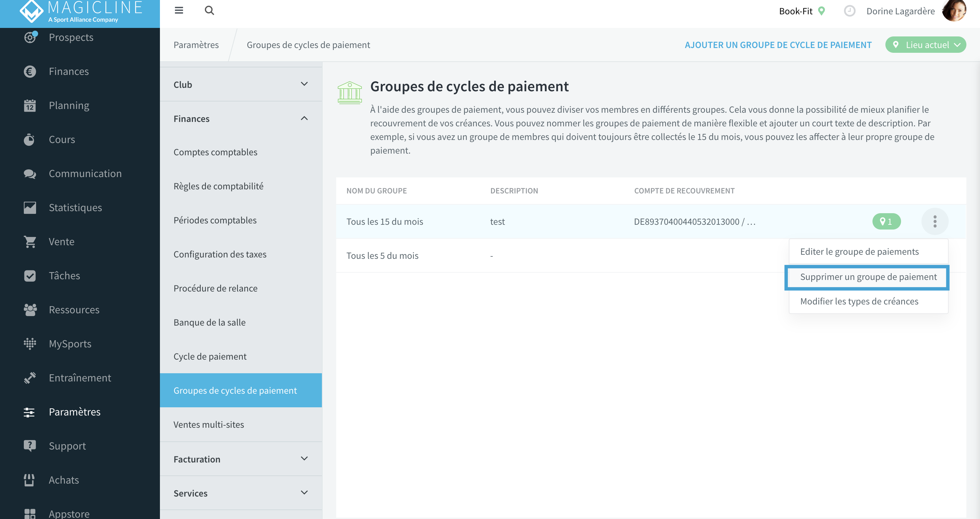Open Procédure de relance page
Screen dimensions: 980x519
tap(241, 288)
